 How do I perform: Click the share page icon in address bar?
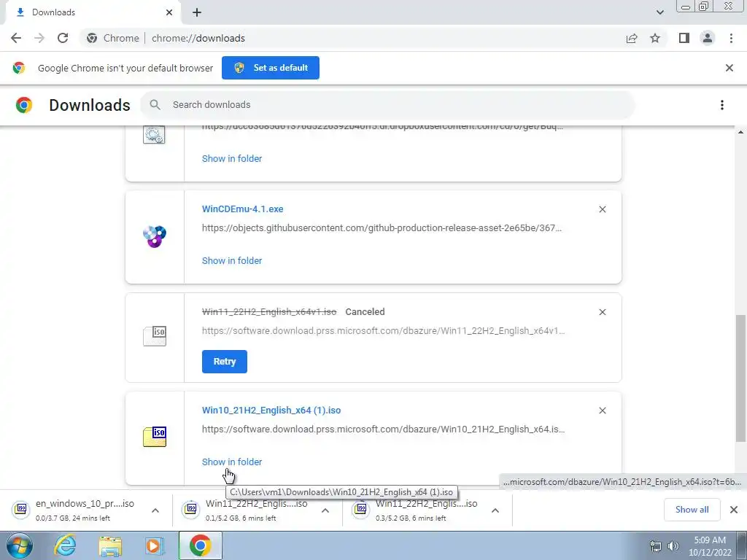(632, 38)
